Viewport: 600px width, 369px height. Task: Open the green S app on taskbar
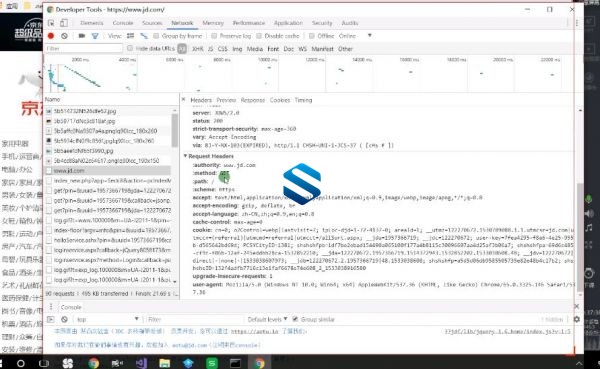pos(212,363)
